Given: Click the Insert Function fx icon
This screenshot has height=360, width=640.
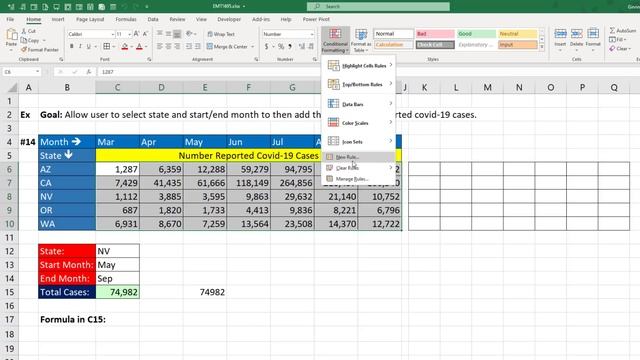Looking at the screenshot, I should [89, 72].
